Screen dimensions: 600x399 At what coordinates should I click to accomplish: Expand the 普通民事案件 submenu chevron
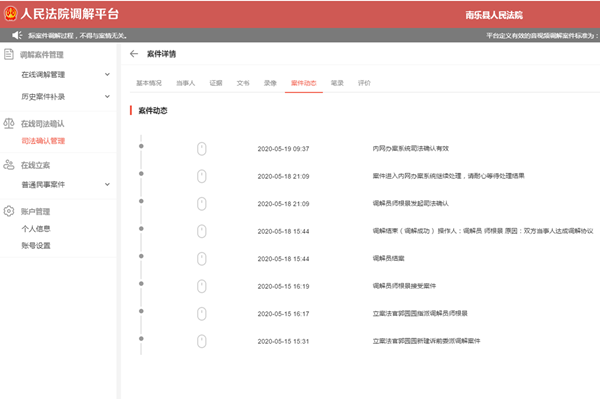coord(108,184)
